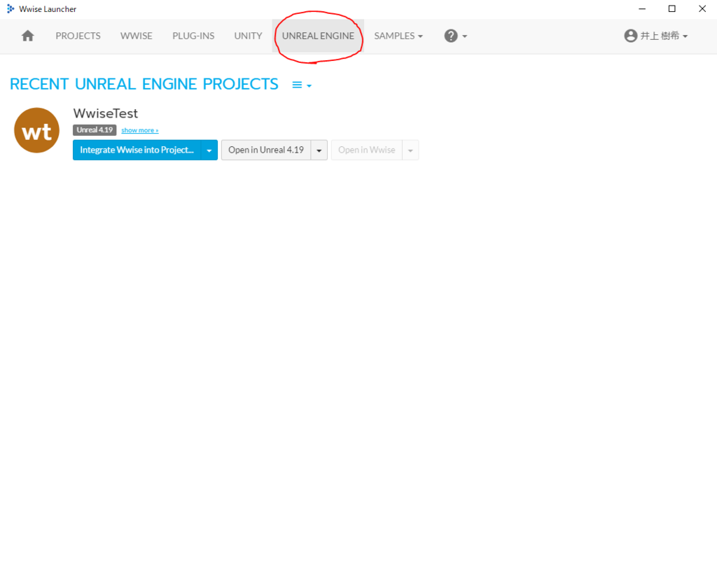The image size is (717, 588).
Task: Expand the Open in Unreal dropdown arrow
Action: pos(319,150)
